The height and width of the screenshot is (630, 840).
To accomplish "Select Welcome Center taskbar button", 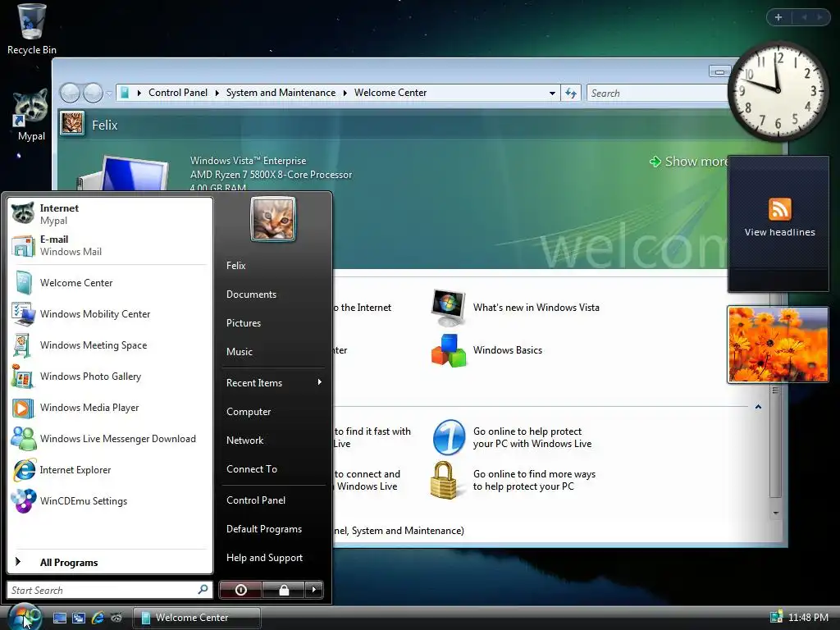I will pyautogui.click(x=197, y=618).
